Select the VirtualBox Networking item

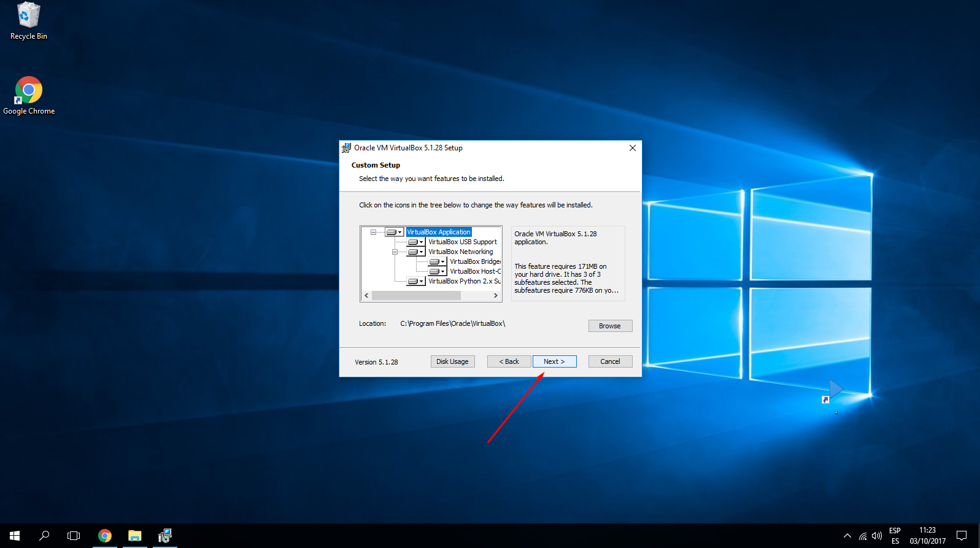[x=460, y=252]
